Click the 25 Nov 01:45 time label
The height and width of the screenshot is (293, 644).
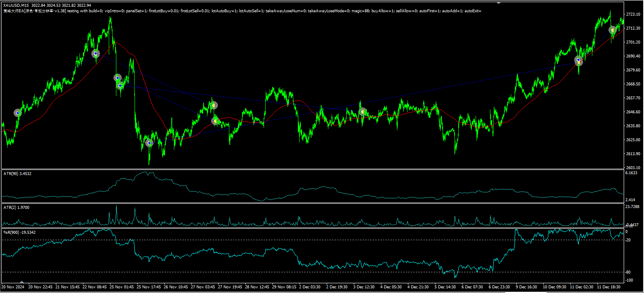(x=122, y=287)
